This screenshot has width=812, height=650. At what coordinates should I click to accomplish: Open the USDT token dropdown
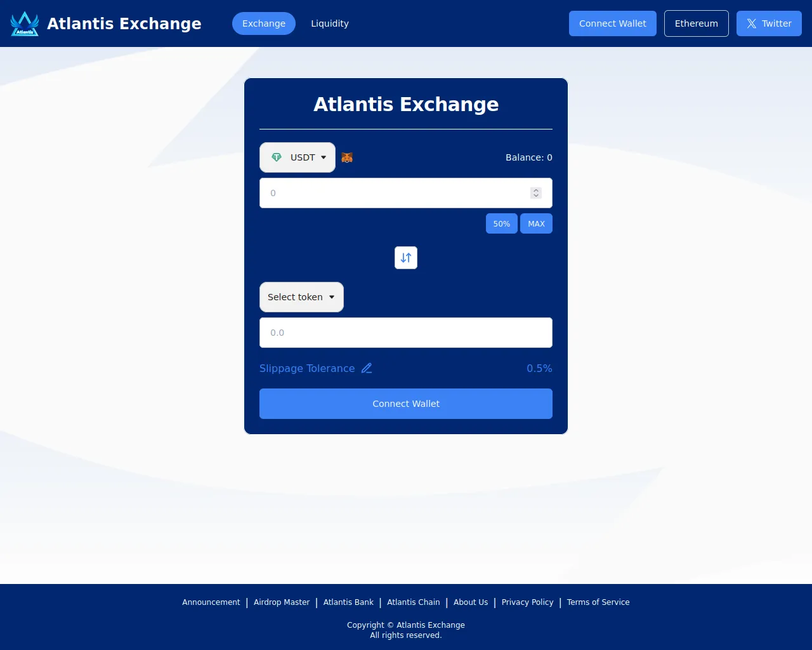click(x=298, y=157)
